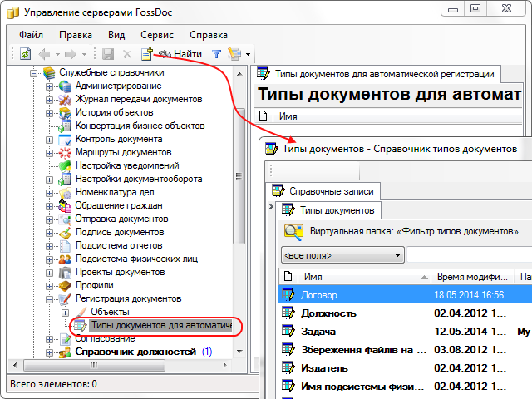Select the Подсистема физических лиц icon

click(x=65, y=259)
